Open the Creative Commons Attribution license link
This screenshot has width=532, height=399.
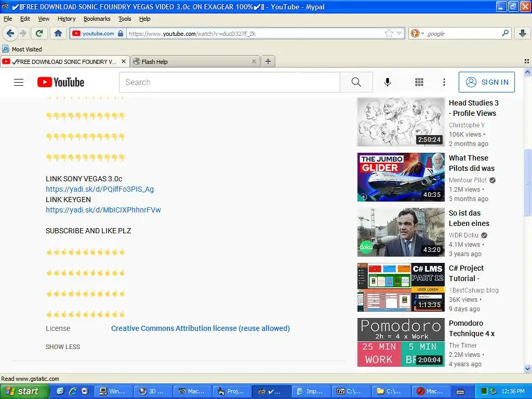point(201,328)
